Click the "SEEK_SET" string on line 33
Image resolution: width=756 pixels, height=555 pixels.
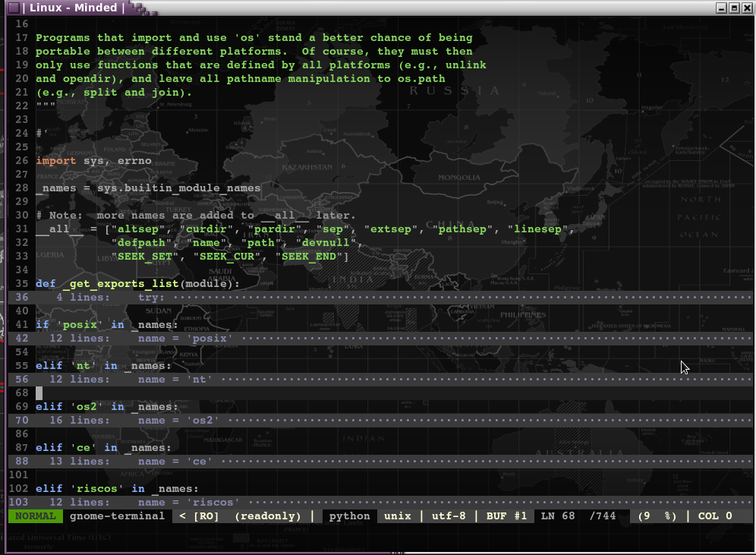click(x=145, y=257)
